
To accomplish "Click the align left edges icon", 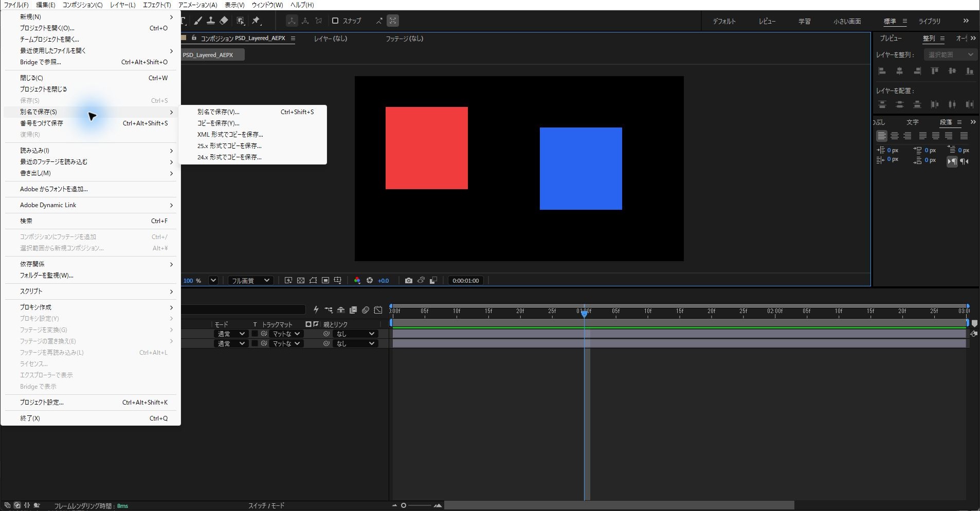I will coord(882,71).
